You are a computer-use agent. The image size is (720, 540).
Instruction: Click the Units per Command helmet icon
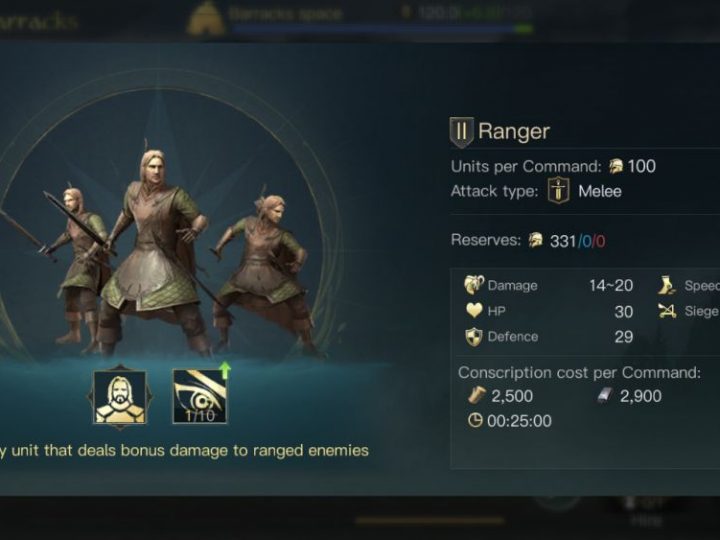[x=616, y=166]
